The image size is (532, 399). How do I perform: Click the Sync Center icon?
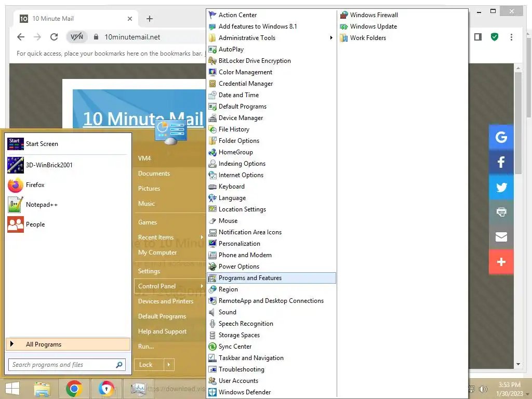coord(212,347)
